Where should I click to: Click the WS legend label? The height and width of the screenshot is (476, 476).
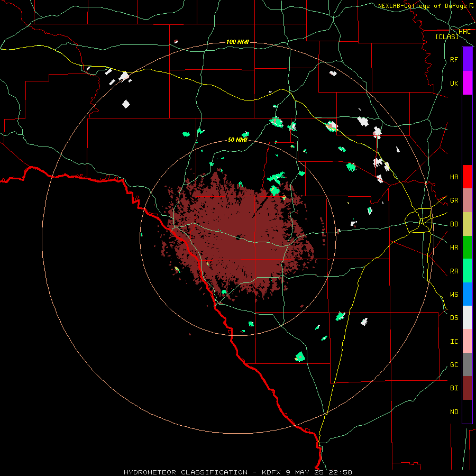[454, 294]
